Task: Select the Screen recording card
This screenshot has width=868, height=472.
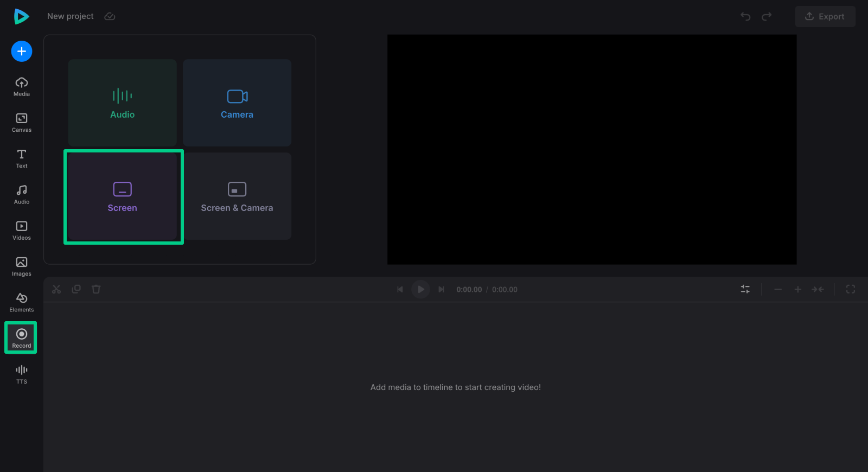Action: click(x=123, y=196)
